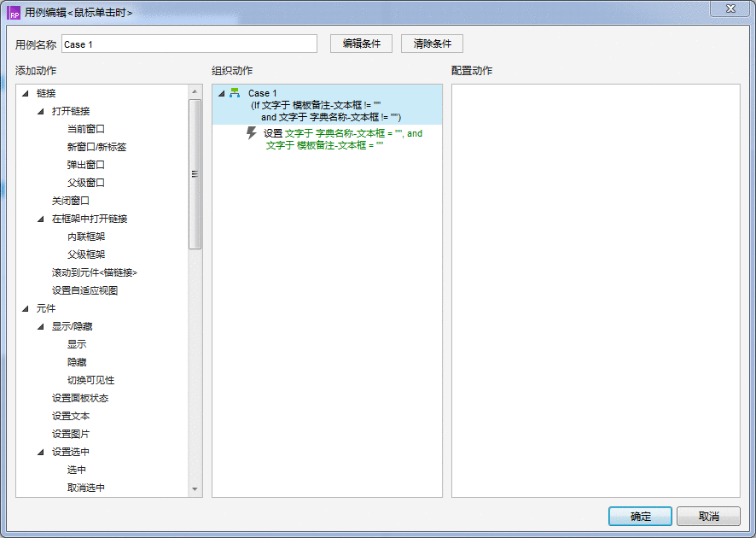
Task: Click scrollbar up arrow in 添加动作 list
Action: click(x=195, y=91)
